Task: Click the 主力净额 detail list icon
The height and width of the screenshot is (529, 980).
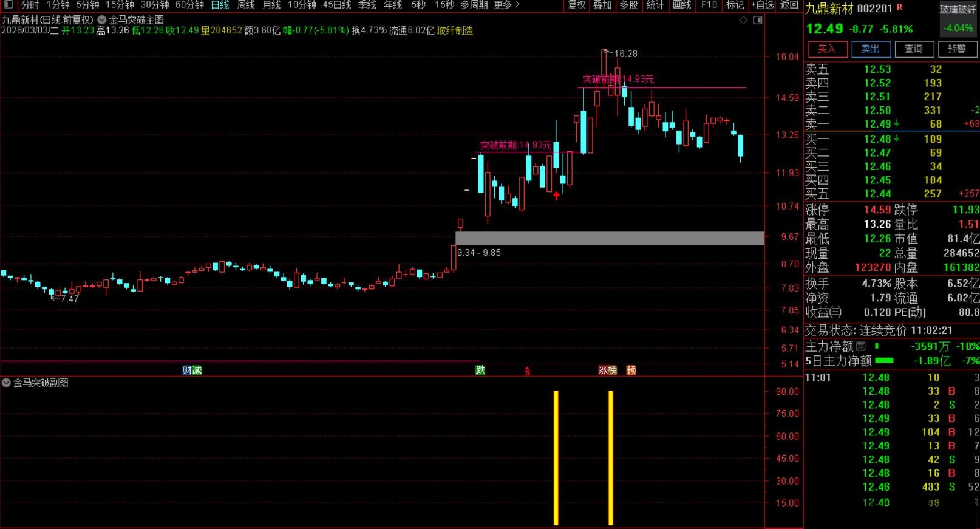Action: [x=861, y=346]
